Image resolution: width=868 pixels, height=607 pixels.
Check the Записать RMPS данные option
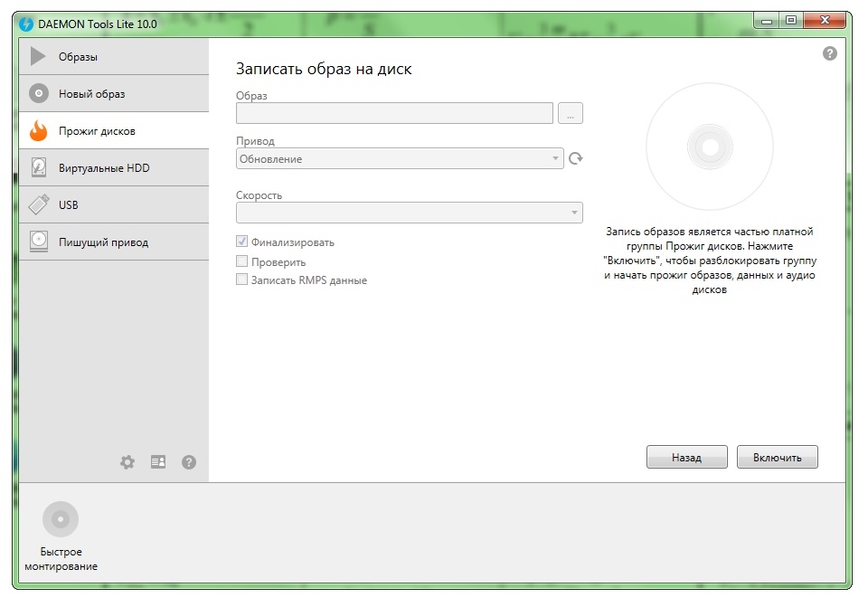click(x=241, y=280)
